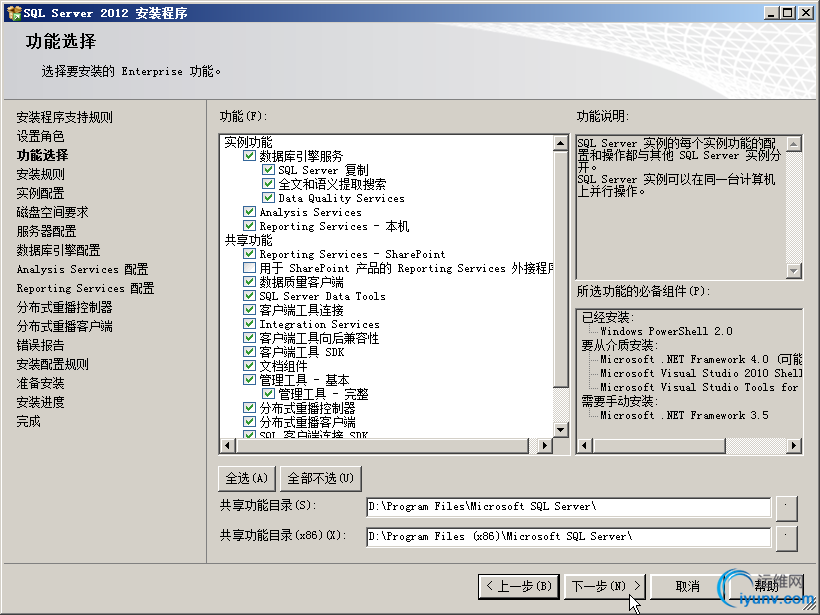The image size is (820, 615).
Task: Uncheck SQL Server 复制 checkbox
Action: tap(268, 170)
